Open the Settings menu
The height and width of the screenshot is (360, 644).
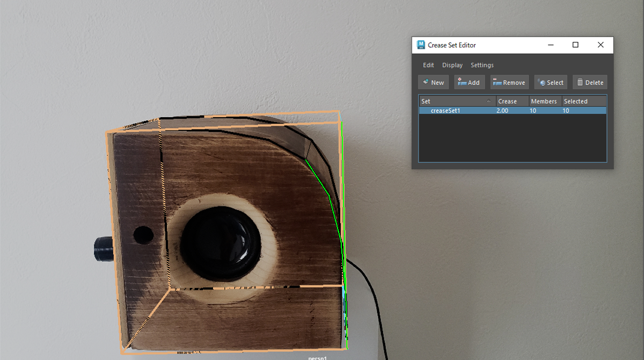pos(482,65)
